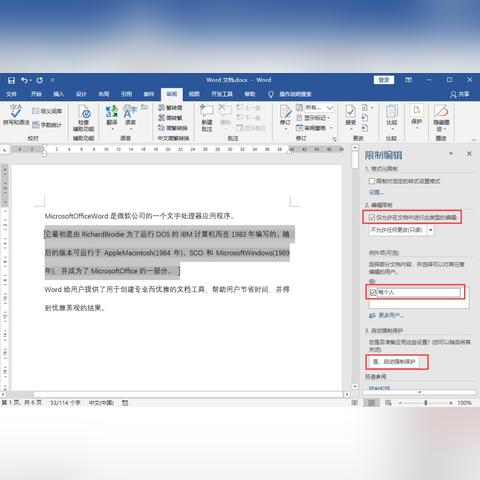Enable limit formatting to selected styles checkbox
The width and height of the screenshot is (480, 480).
pos(372,181)
